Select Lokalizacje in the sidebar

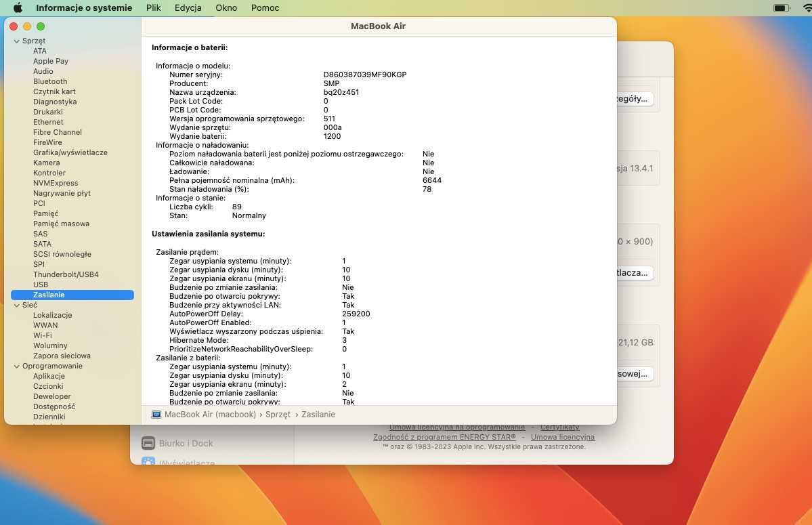coord(52,315)
